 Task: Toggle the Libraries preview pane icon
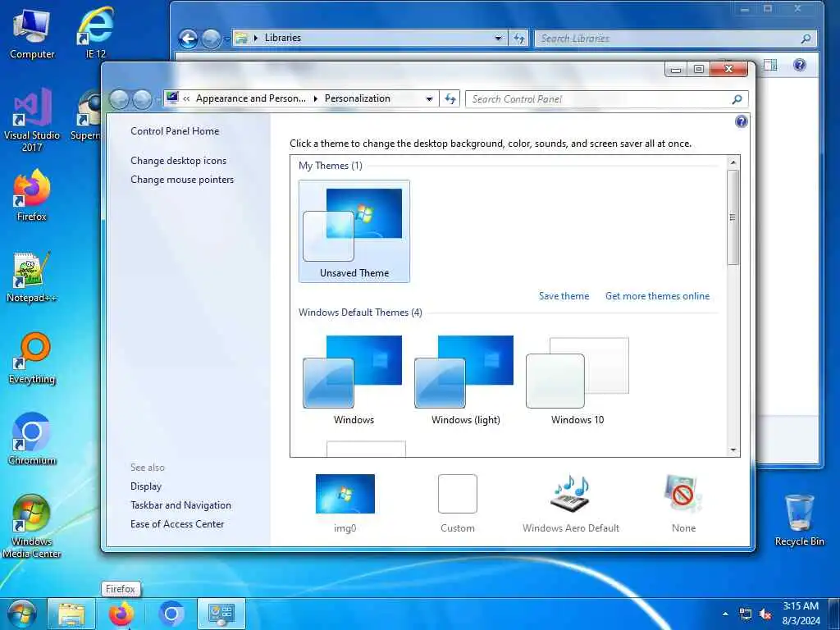(x=770, y=66)
